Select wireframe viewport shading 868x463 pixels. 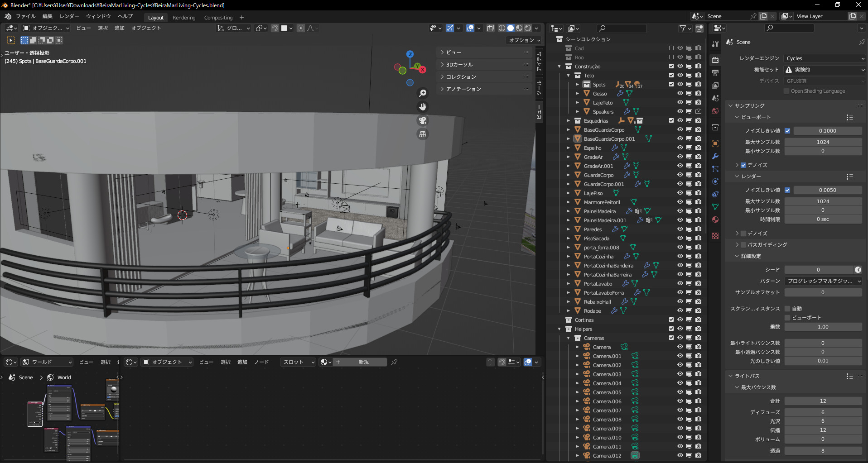[x=502, y=28]
